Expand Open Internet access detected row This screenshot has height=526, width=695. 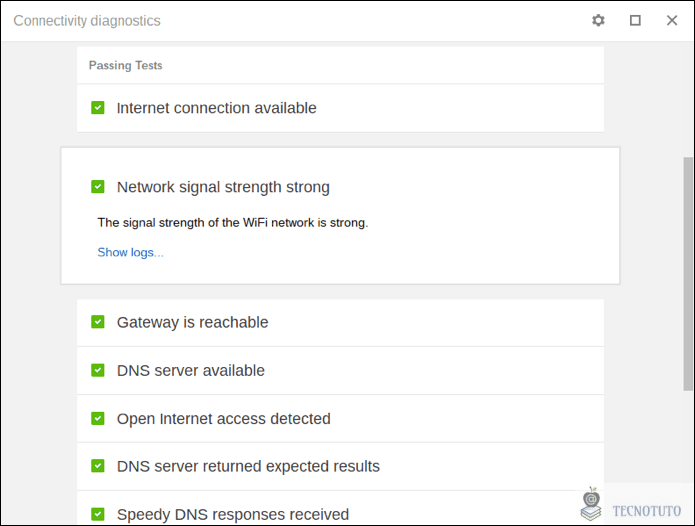tap(340, 419)
